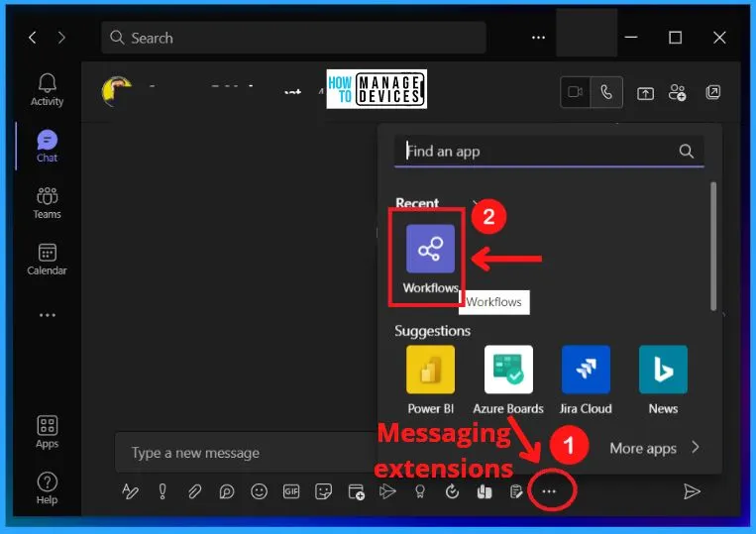Show more sidebar apps ellipsis

point(48,315)
